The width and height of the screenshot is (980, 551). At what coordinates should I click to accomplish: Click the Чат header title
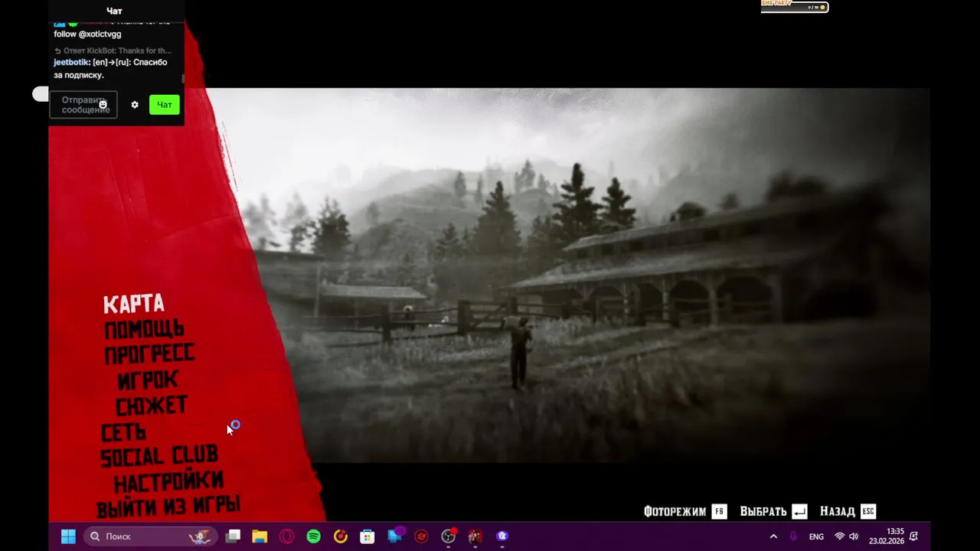pyautogui.click(x=114, y=11)
